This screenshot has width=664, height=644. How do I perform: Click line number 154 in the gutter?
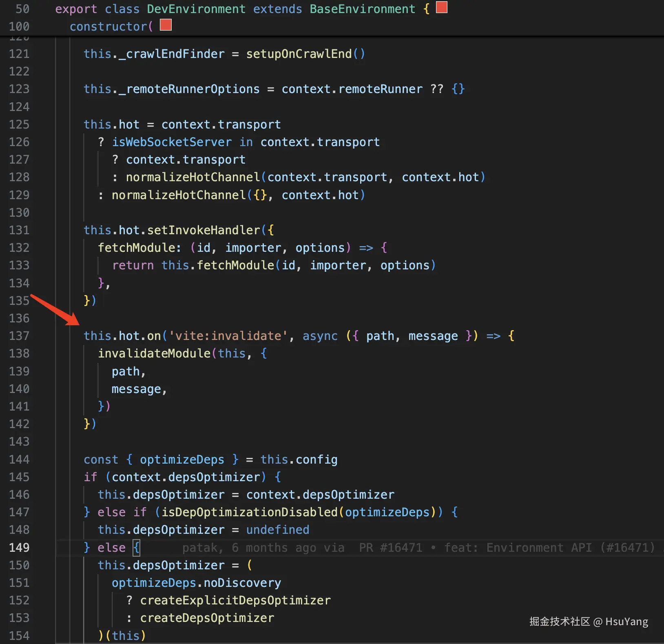[19, 635]
